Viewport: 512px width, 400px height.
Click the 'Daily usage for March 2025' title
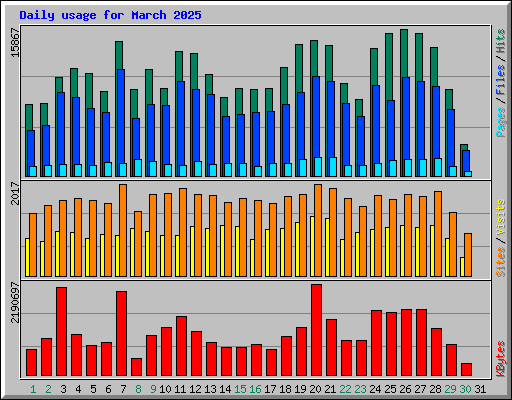coord(110,15)
